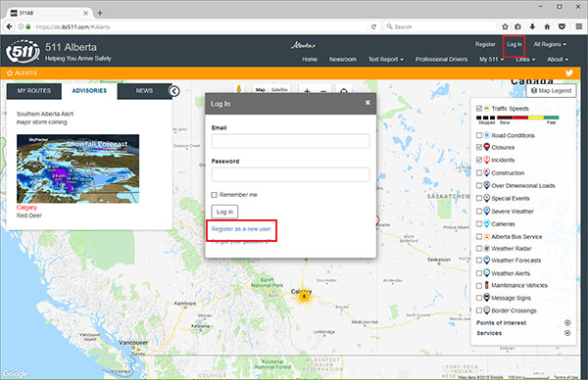Open the About dropdown menu
Screen dimensions: 588x380
(x=558, y=59)
